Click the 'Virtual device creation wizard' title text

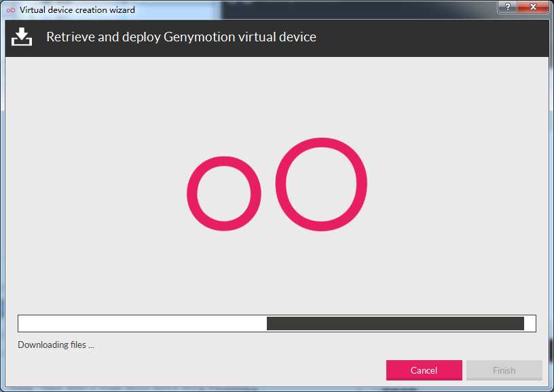77,10
